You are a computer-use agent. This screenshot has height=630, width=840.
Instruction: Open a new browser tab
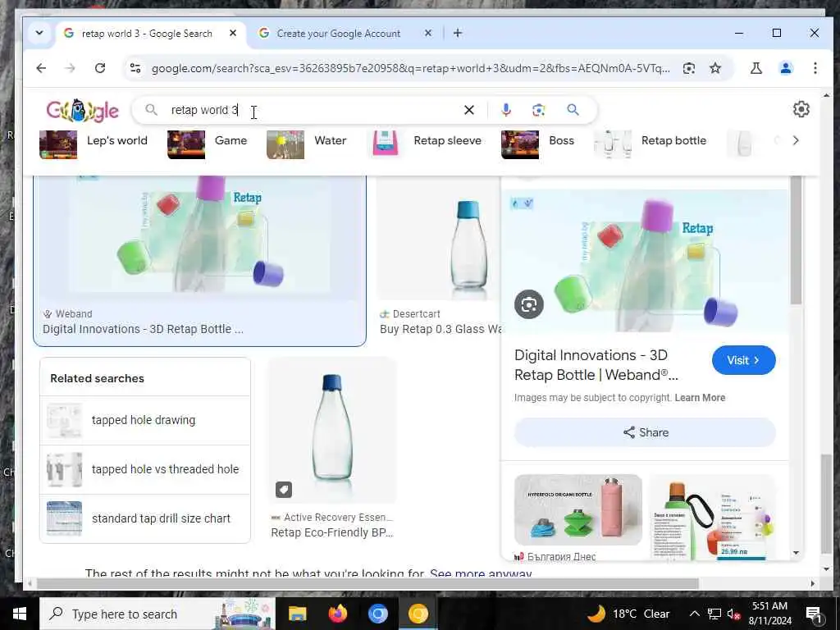pyautogui.click(x=458, y=33)
